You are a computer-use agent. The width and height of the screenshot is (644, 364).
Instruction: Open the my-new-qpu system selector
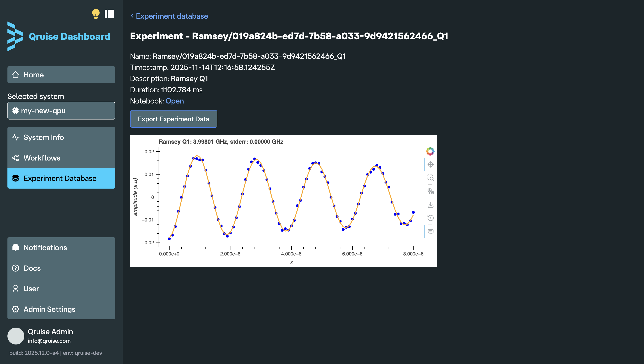click(61, 111)
